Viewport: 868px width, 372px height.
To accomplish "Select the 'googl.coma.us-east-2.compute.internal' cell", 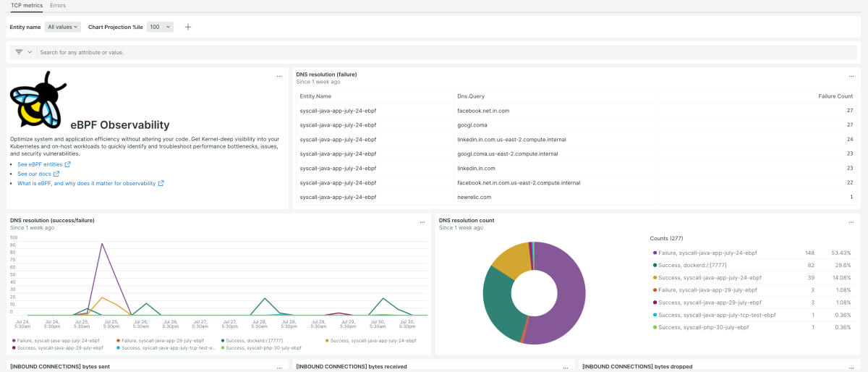I will point(507,154).
